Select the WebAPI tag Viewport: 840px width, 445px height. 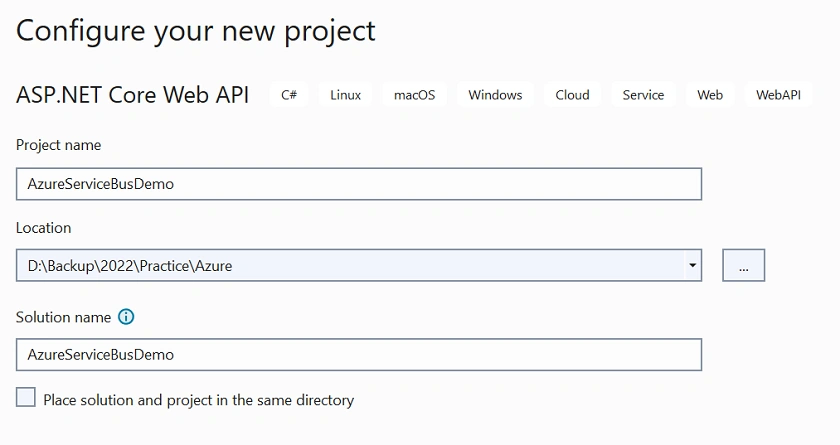[x=778, y=95]
